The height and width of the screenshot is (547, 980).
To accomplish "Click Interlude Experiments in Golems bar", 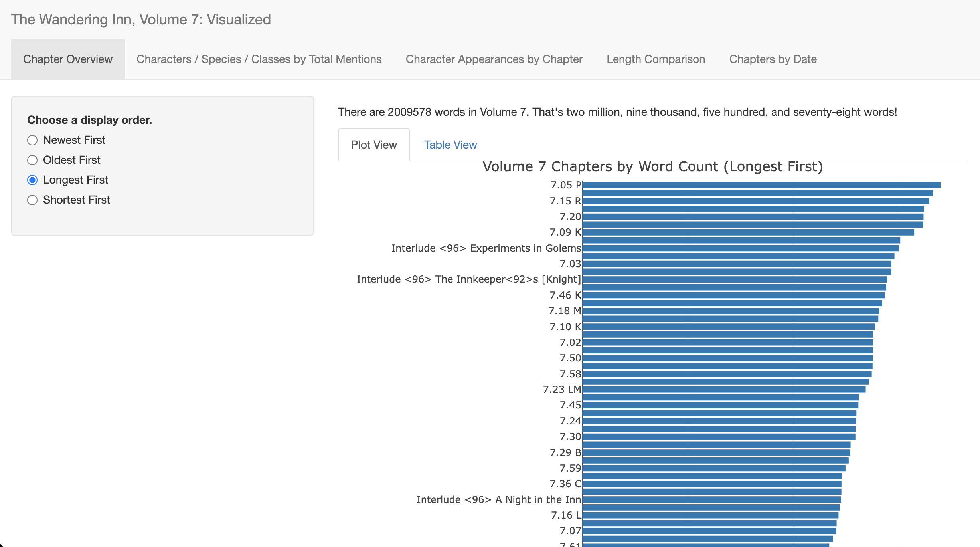I will point(740,248).
